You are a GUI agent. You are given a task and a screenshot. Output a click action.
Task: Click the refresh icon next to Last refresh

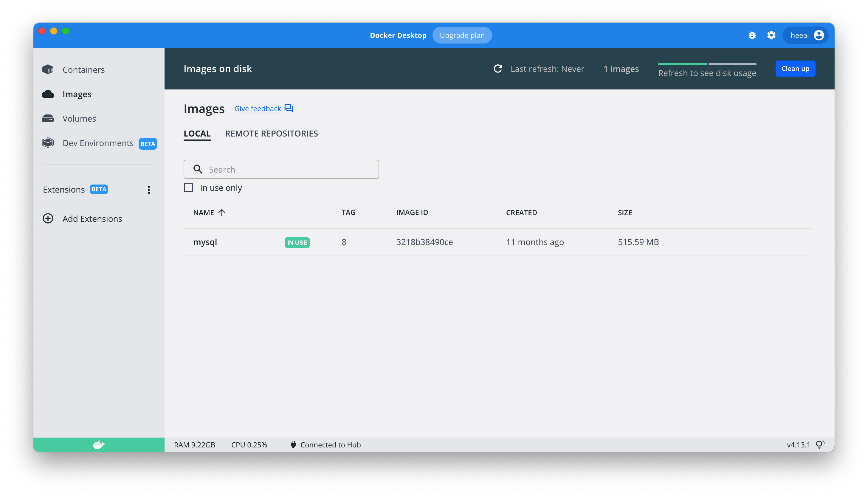(x=498, y=69)
